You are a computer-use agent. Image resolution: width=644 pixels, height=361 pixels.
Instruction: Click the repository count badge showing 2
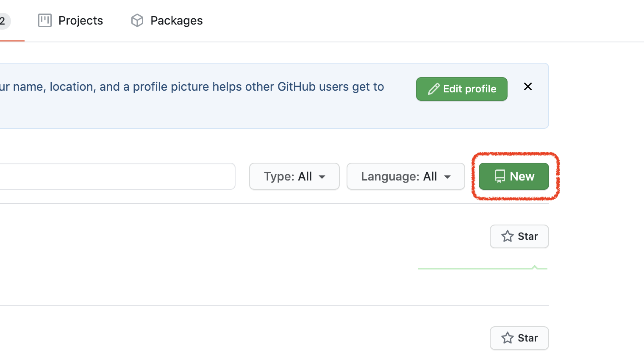3,21
